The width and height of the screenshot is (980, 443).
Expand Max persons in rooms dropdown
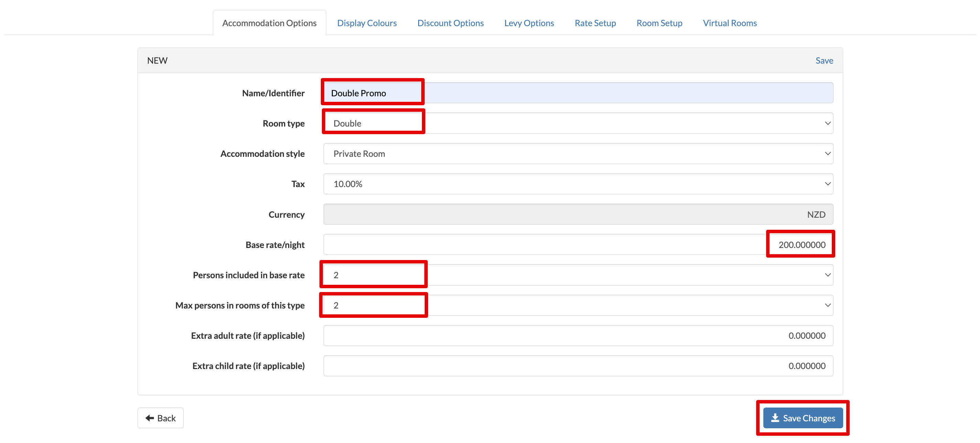pyautogui.click(x=578, y=305)
